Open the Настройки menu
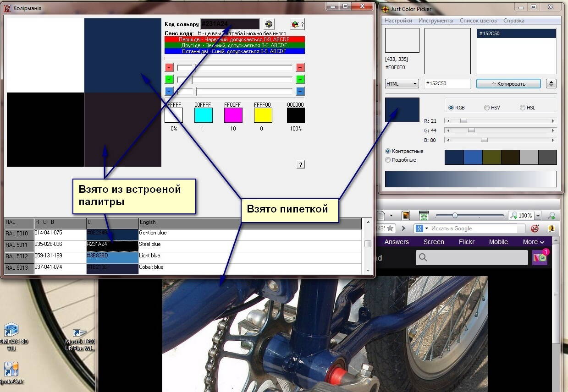Viewport: 568px width, 392px height. point(398,21)
